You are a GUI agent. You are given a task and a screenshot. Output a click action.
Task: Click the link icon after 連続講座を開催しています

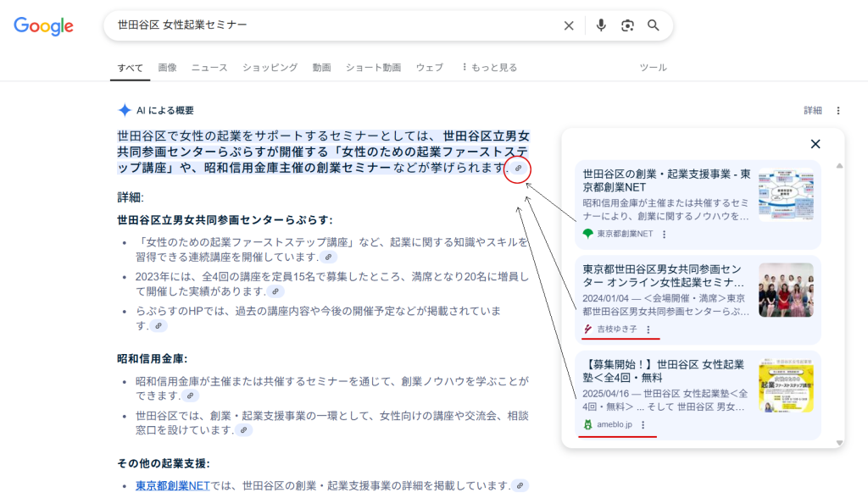[x=328, y=257]
